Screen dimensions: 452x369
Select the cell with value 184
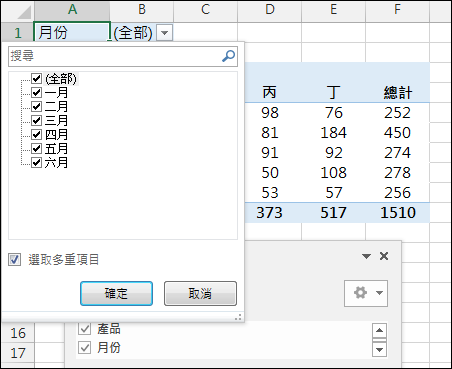coord(333,133)
